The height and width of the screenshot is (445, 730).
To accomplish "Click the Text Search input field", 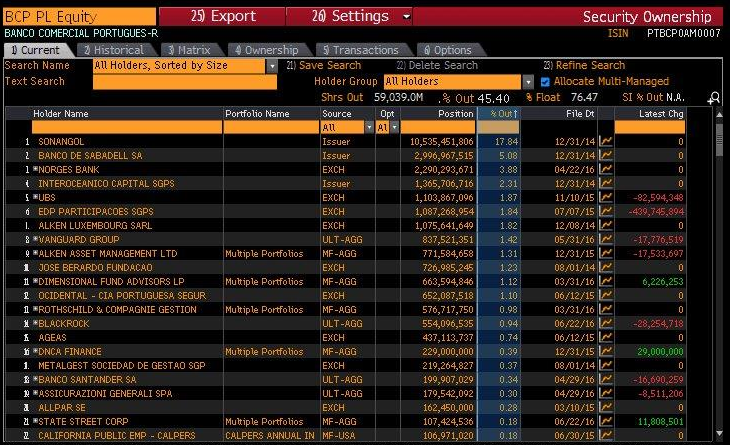I will point(185,82).
